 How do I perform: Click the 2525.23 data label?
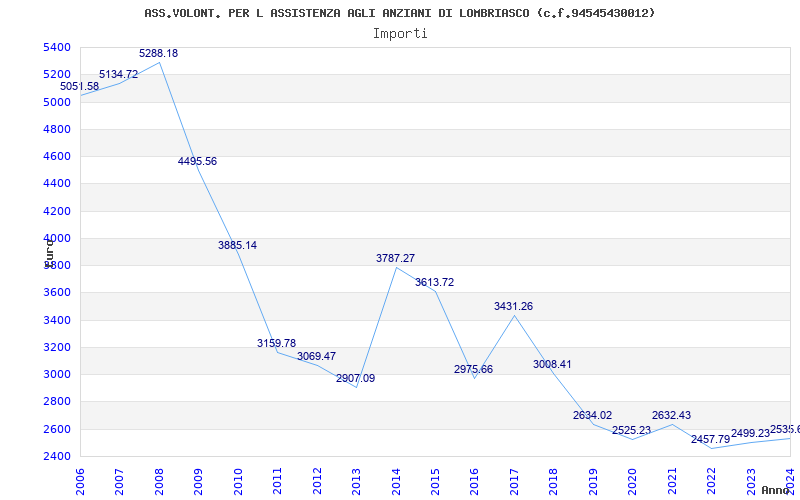click(x=632, y=431)
